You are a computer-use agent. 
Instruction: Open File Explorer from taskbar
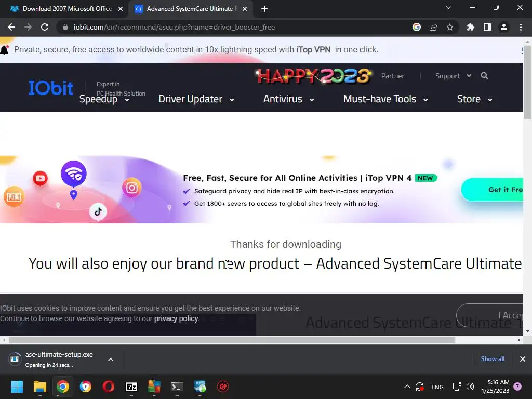[x=39, y=387]
